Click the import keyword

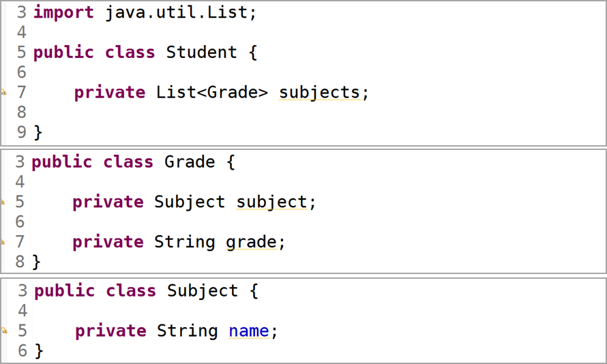coord(63,13)
